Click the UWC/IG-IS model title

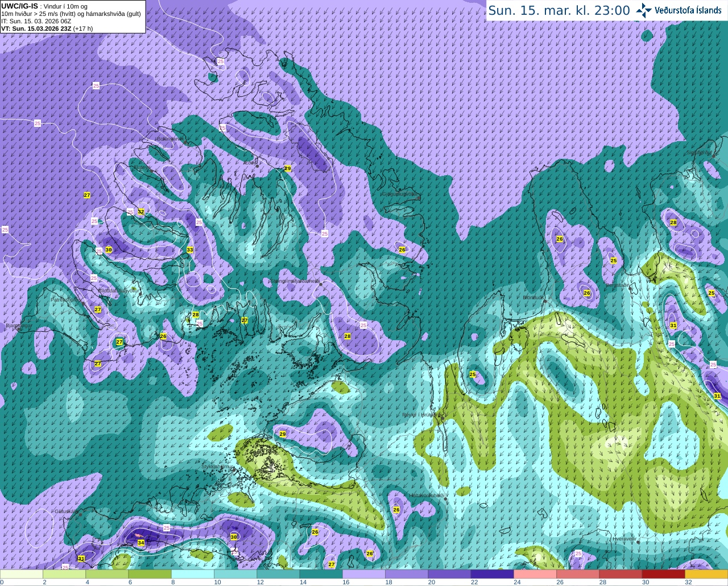coord(19,6)
